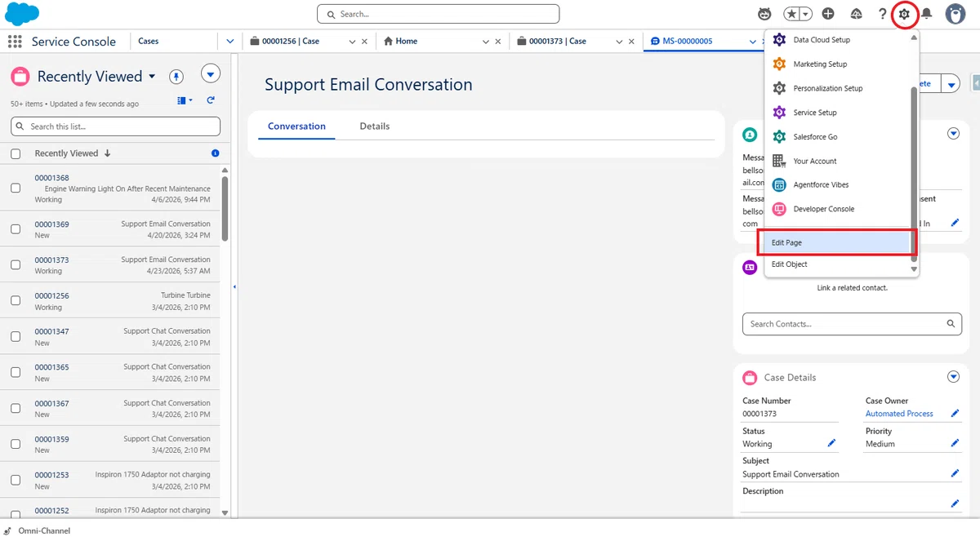Viewport: 980px width, 541px height.
Task: Open the Trailhead guidance icon
Action: point(856,14)
